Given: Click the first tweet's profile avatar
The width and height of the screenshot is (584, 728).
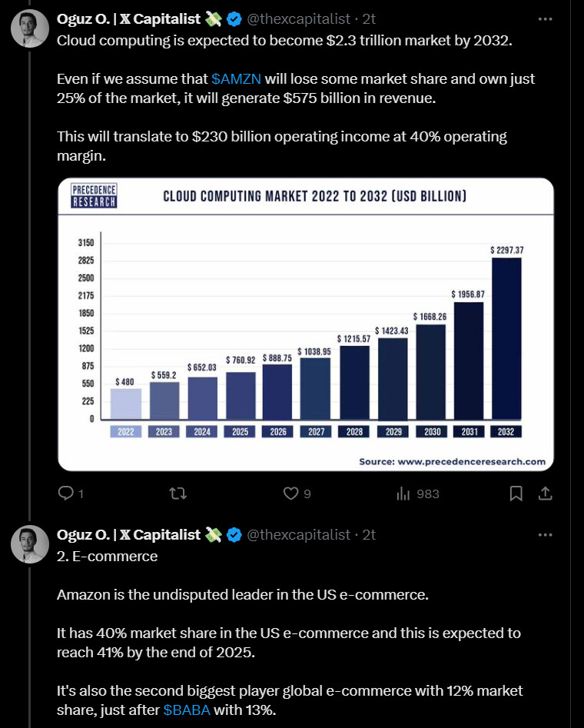Looking at the screenshot, I should (x=29, y=28).
